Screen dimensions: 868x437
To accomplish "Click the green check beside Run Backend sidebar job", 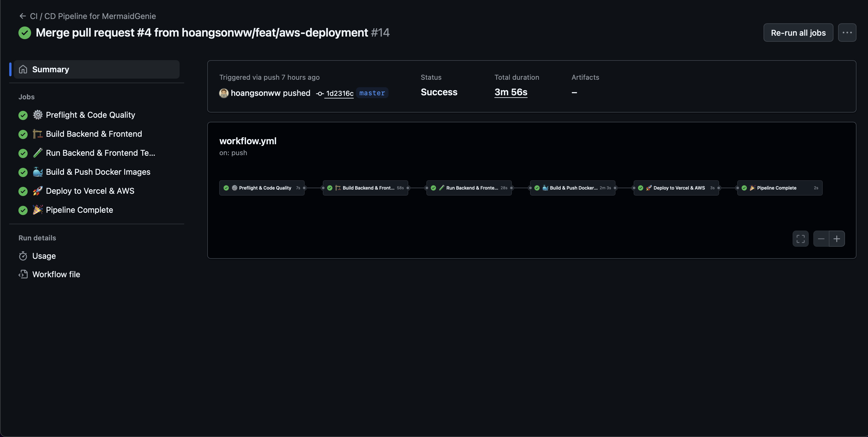I will tap(23, 153).
